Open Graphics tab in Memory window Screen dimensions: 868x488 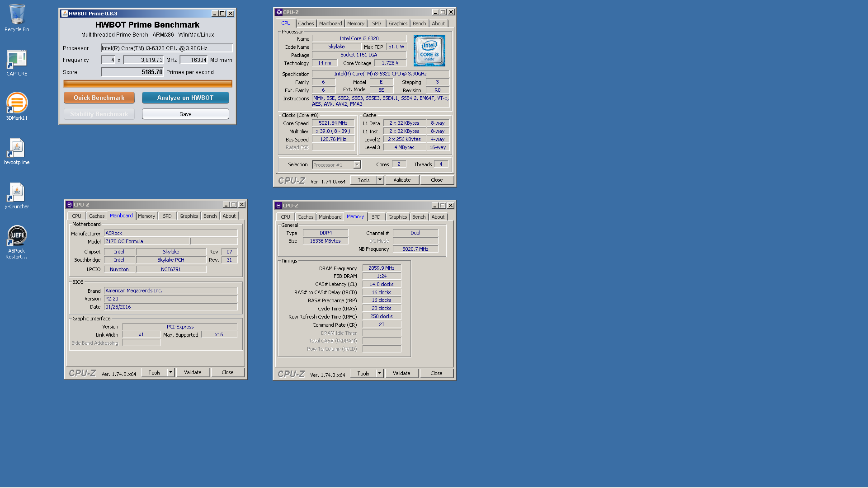397,217
